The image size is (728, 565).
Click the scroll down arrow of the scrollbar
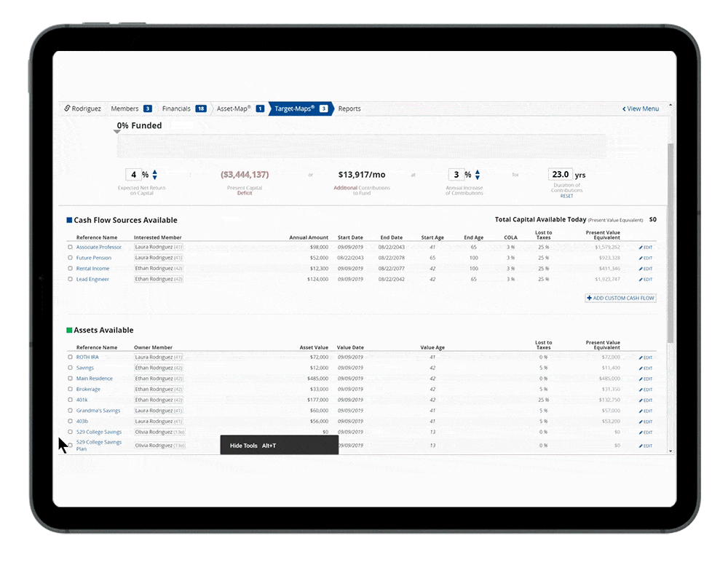pyautogui.click(x=670, y=451)
